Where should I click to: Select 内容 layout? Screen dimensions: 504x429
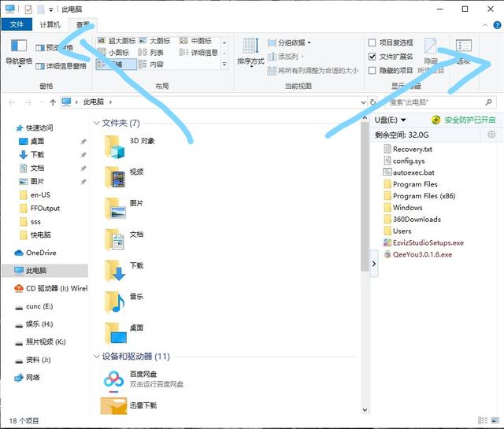151,65
